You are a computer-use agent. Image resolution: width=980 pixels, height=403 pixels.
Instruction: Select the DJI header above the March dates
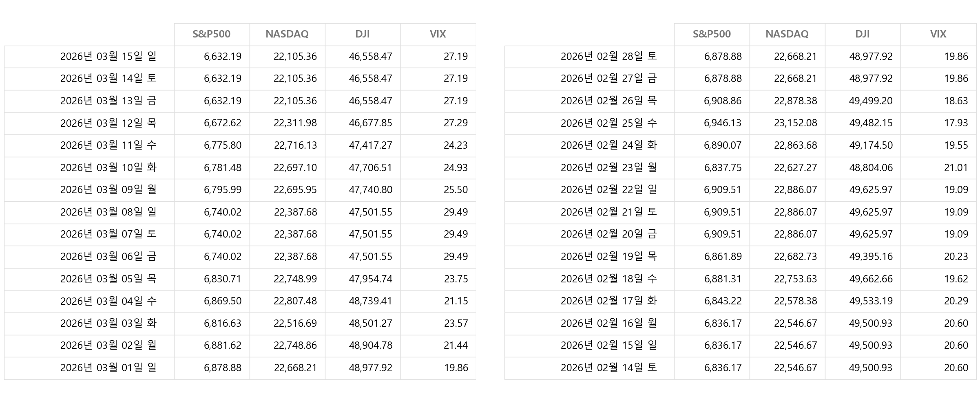tap(362, 34)
